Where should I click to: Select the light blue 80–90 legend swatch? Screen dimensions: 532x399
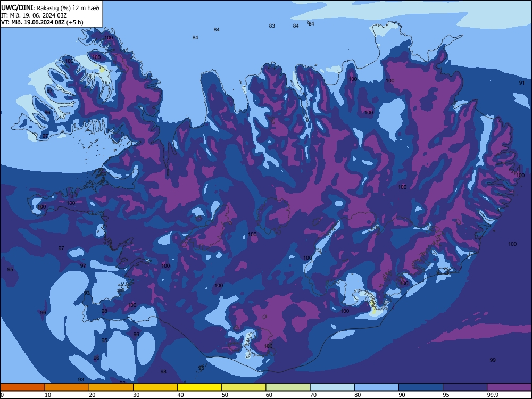377,387
